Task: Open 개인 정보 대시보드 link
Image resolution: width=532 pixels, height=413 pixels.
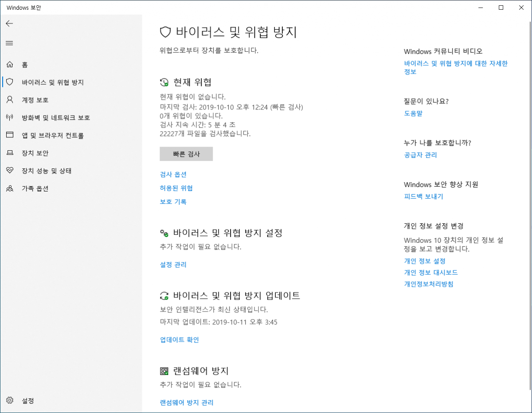Action: tap(431, 273)
